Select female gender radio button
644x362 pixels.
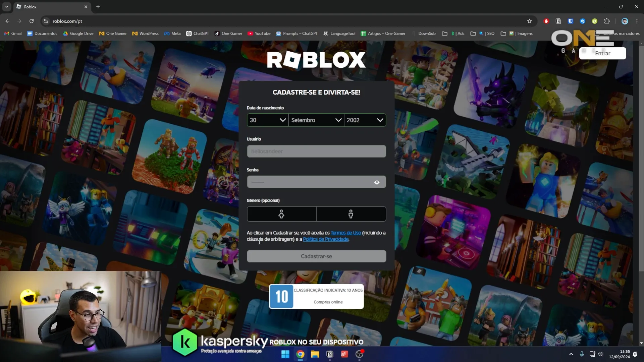[x=282, y=214]
